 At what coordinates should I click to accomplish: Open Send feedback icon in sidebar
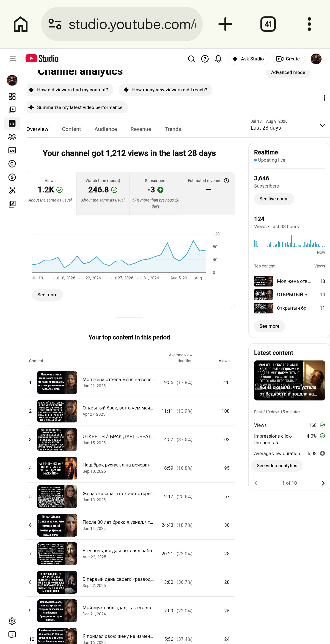pyautogui.click(x=12, y=635)
